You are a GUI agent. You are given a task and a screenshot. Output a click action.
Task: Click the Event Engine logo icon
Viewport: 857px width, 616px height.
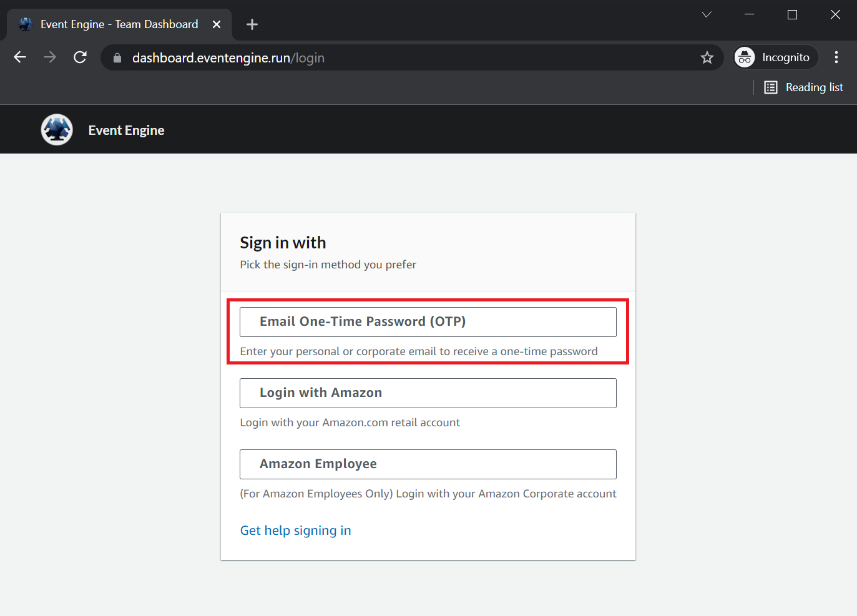point(57,130)
